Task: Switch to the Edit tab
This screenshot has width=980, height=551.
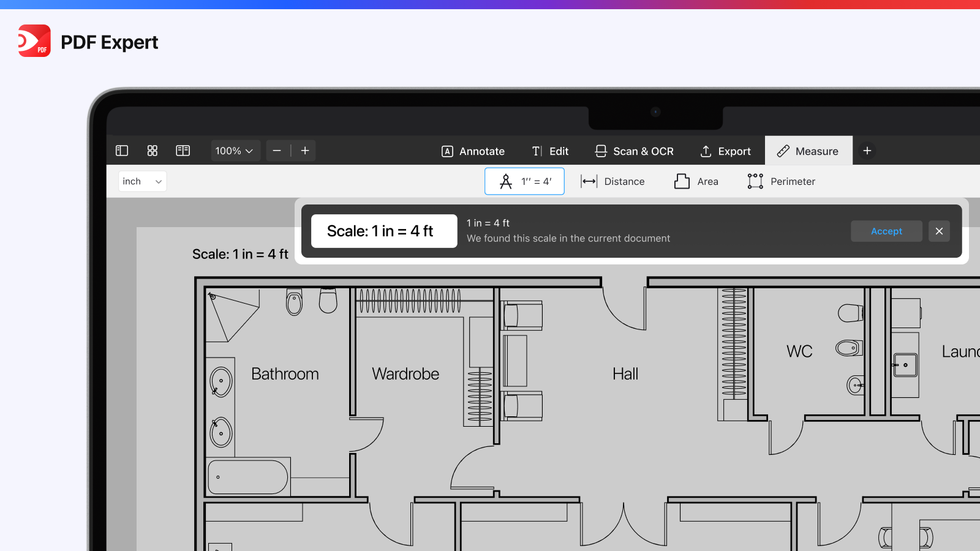Action: [550, 151]
